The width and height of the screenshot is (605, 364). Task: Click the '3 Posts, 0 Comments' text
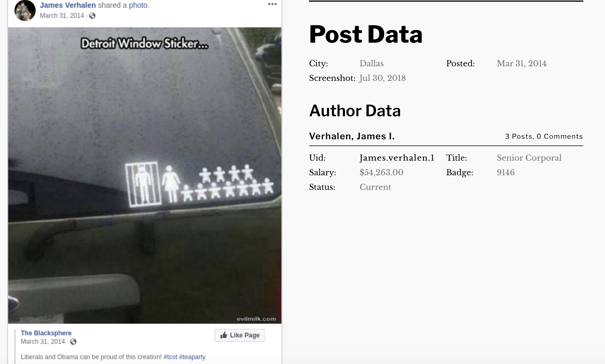click(x=544, y=136)
